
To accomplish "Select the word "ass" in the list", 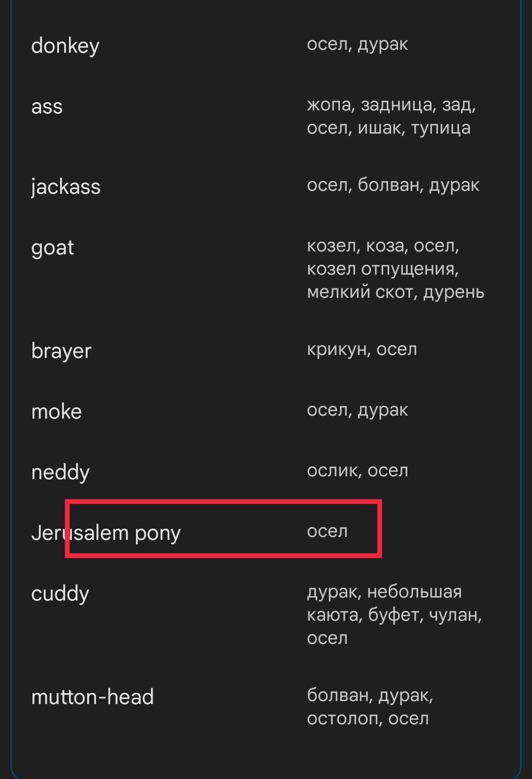I will click(x=47, y=106).
